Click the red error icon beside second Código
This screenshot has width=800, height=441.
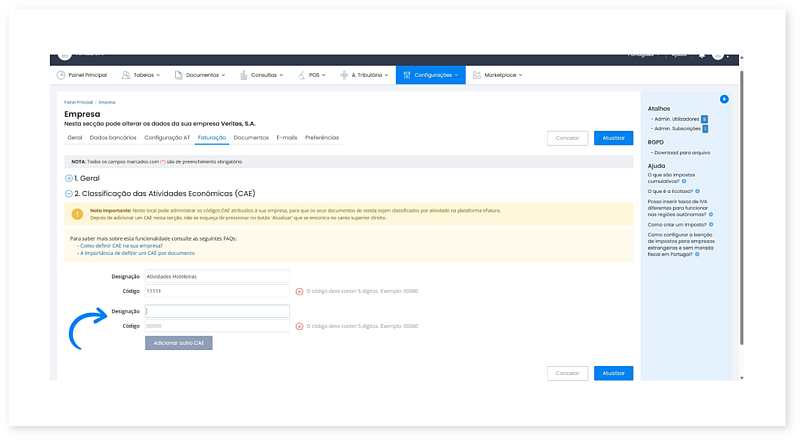[299, 326]
